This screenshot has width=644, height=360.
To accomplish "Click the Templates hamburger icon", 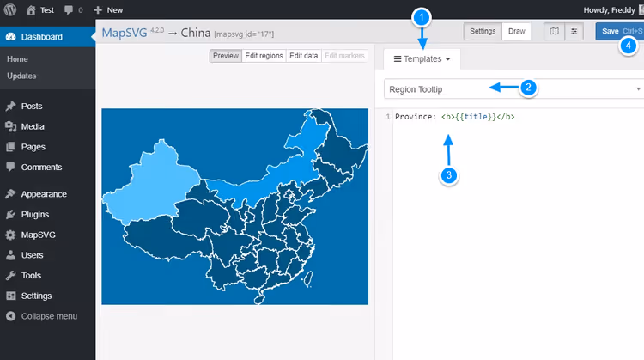I will coord(398,58).
